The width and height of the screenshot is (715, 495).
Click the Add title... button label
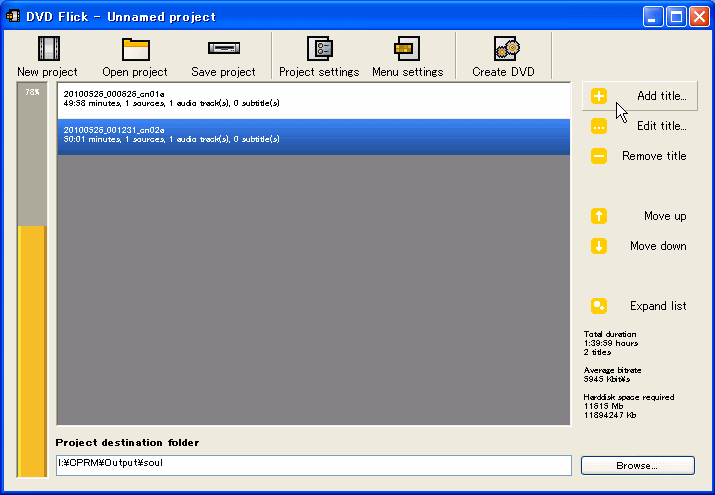click(x=661, y=96)
